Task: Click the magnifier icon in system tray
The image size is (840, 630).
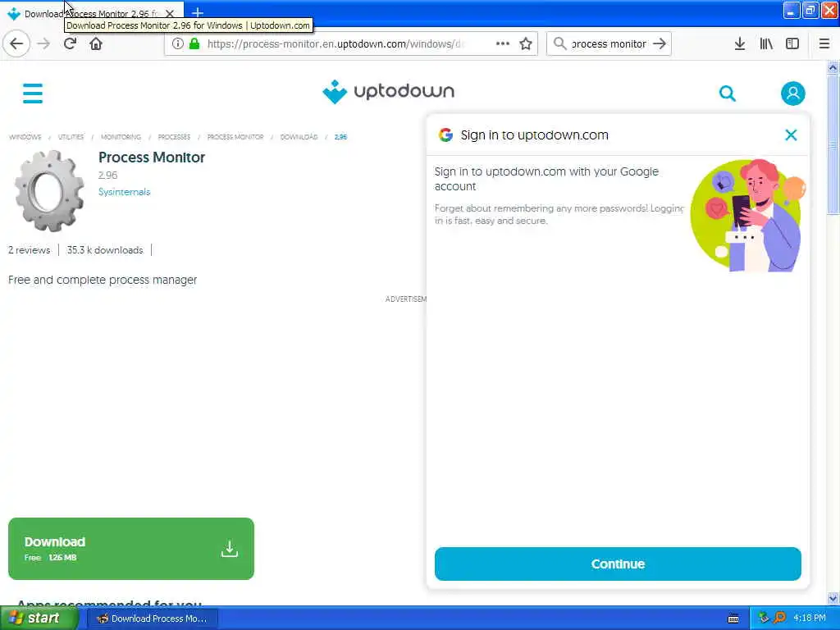Action: [779, 619]
